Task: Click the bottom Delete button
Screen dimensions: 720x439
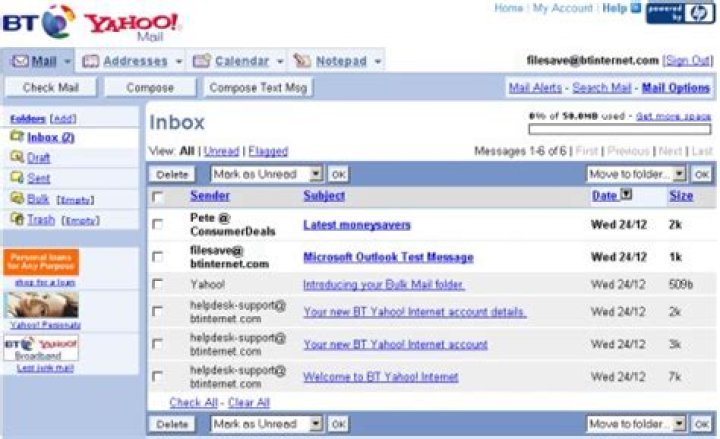Action: click(x=172, y=424)
